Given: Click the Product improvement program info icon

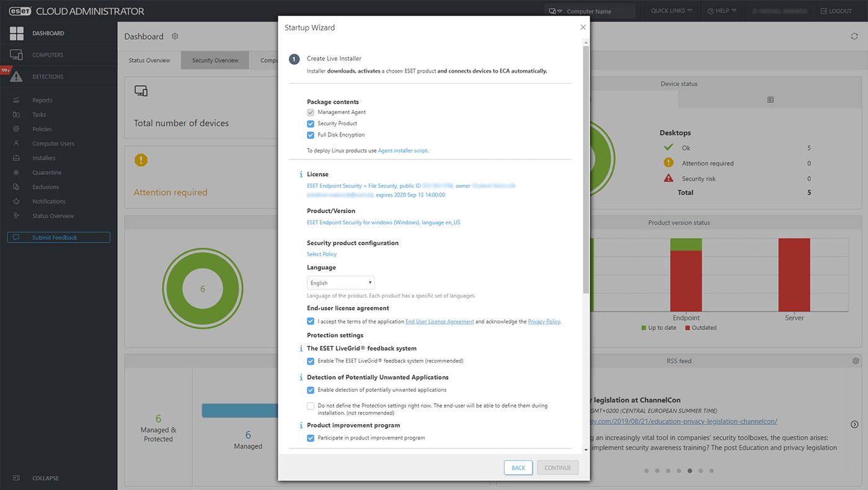Looking at the screenshot, I should 301,425.
